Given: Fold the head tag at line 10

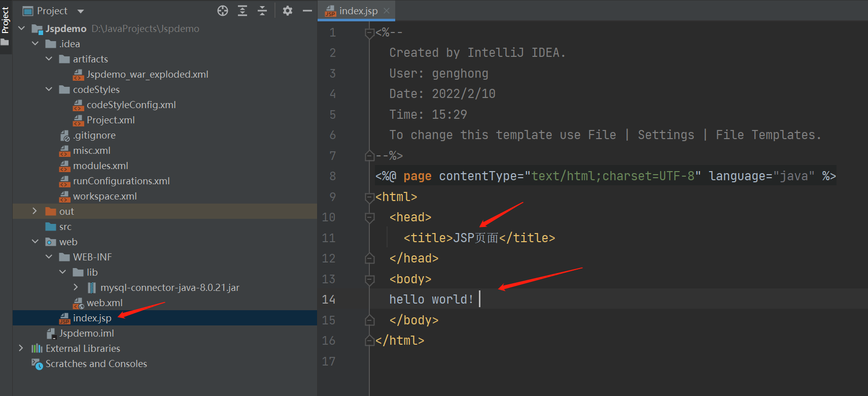Looking at the screenshot, I should click(370, 217).
